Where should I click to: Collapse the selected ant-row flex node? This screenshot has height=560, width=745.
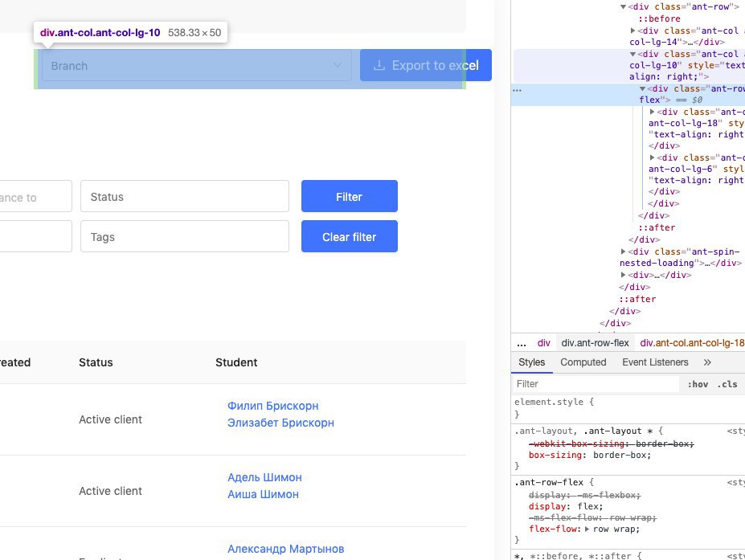[x=642, y=89]
